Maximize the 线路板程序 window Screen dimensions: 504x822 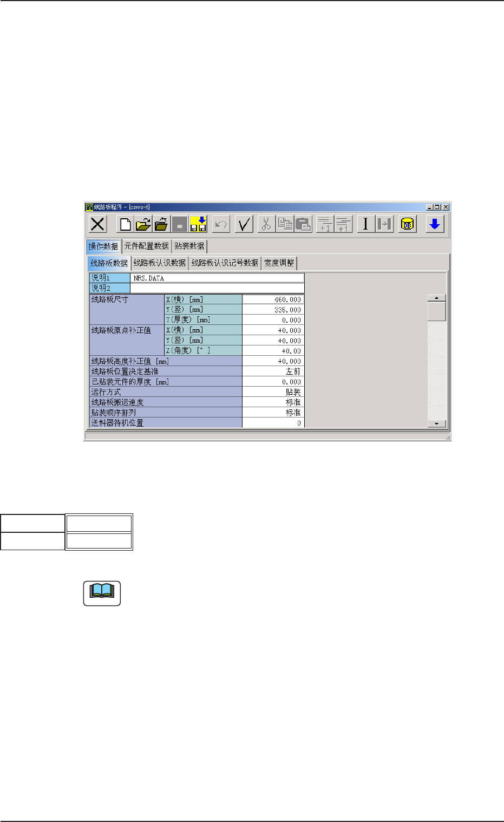(x=437, y=207)
